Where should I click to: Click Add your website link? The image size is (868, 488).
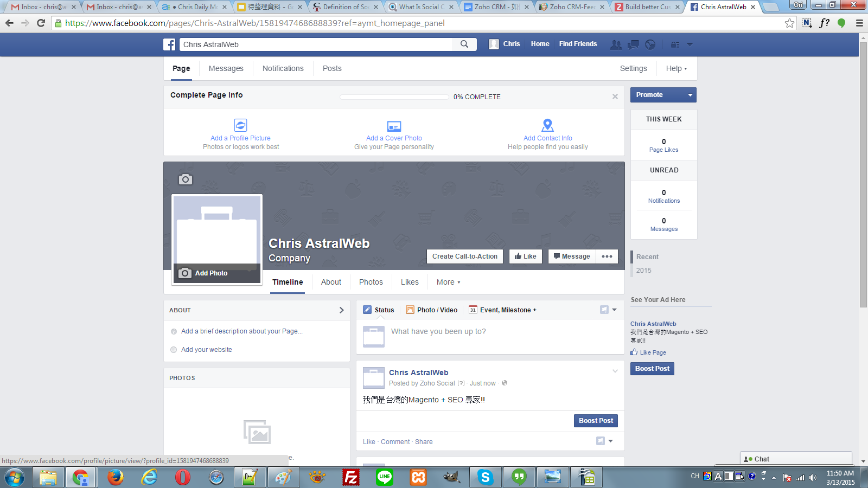pos(207,350)
